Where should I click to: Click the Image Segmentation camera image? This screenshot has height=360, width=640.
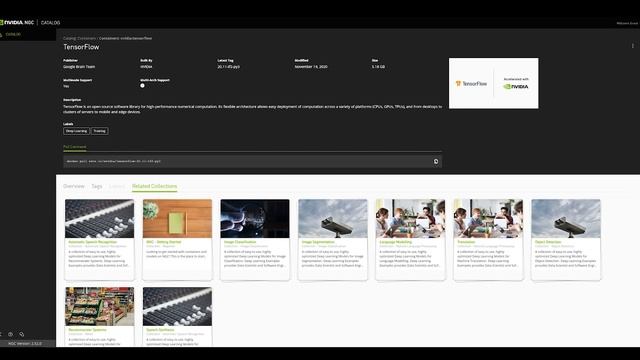pos(333,218)
